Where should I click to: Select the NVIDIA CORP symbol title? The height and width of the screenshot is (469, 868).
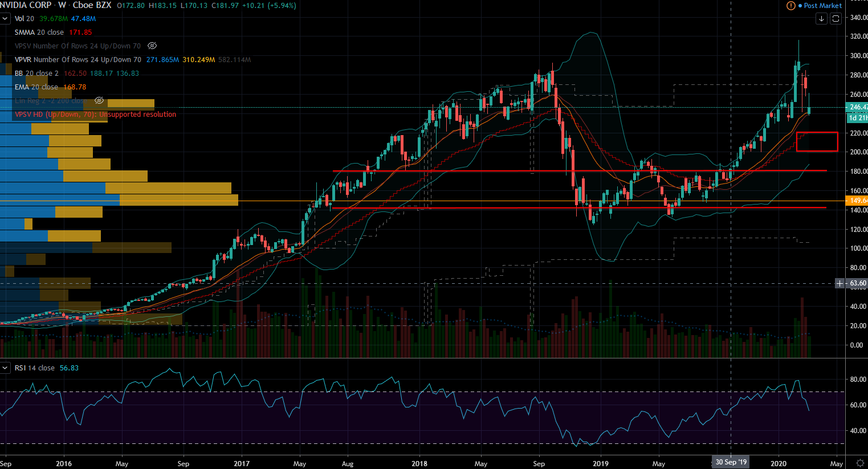(x=26, y=5)
